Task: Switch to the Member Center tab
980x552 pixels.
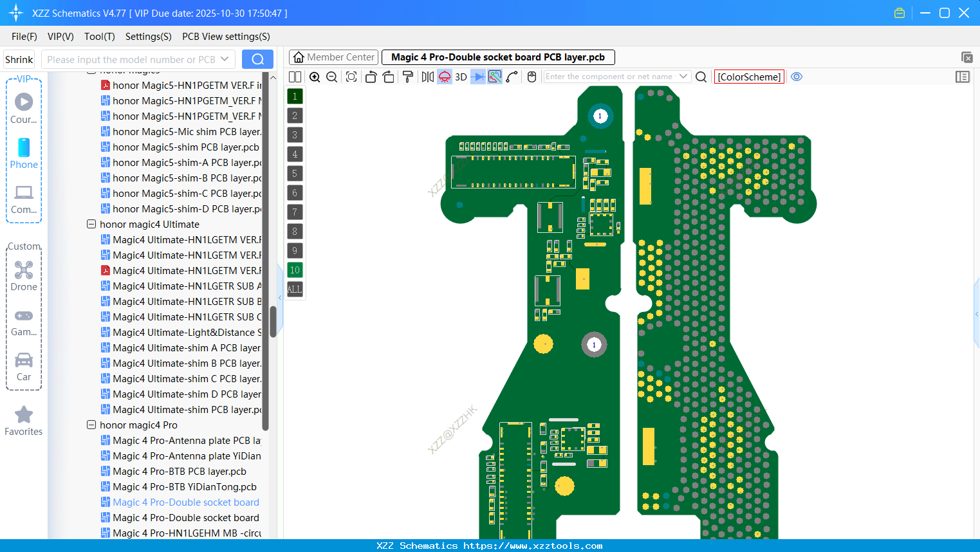Action: coord(333,57)
